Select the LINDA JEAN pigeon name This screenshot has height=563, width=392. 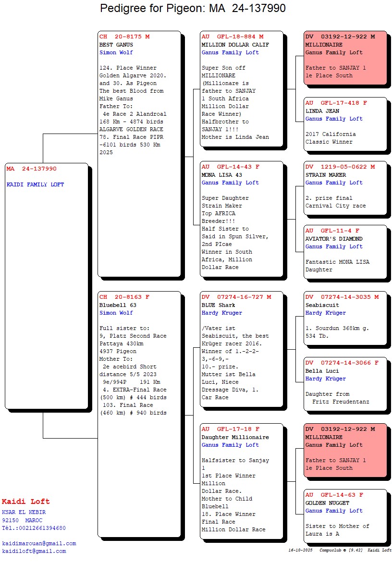322,111
